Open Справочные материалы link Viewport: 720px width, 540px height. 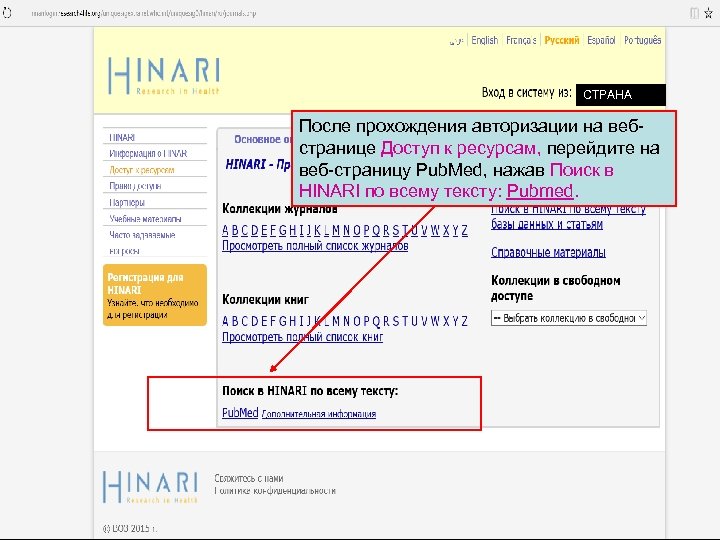tap(548, 253)
